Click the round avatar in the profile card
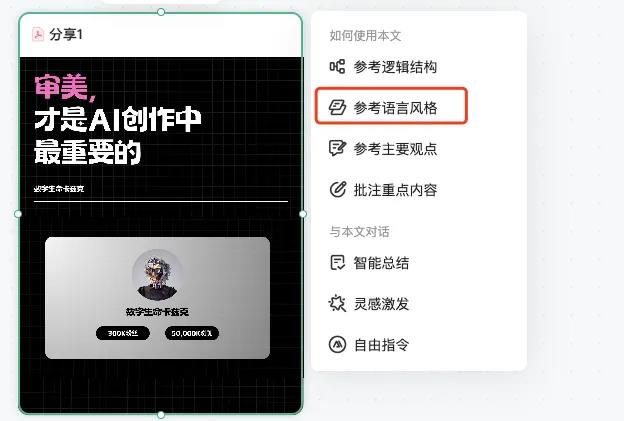Viewport: 624px width, 421px height. point(157,275)
